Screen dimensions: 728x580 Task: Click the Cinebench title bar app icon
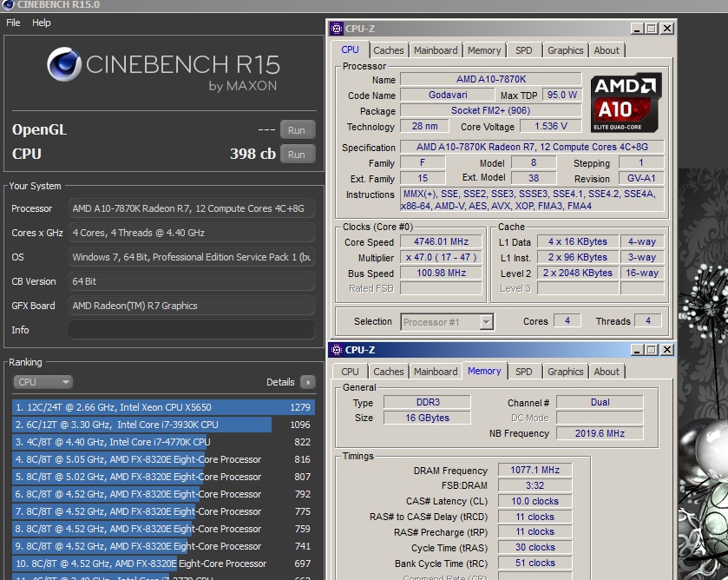coord(8,4)
